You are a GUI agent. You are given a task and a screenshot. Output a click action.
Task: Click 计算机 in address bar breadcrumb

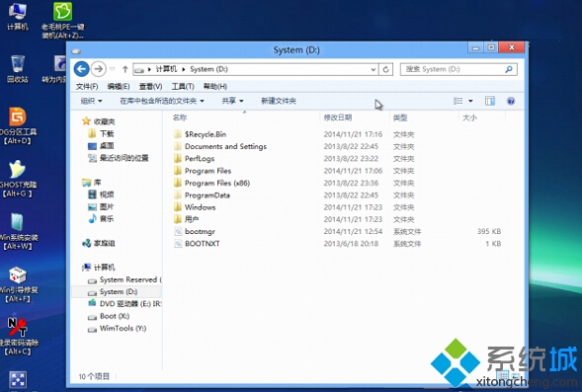click(166, 69)
